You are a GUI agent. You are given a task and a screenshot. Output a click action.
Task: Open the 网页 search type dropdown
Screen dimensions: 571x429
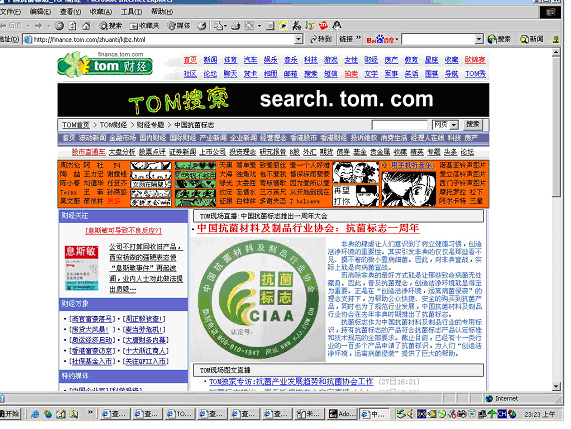click(x=445, y=125)
